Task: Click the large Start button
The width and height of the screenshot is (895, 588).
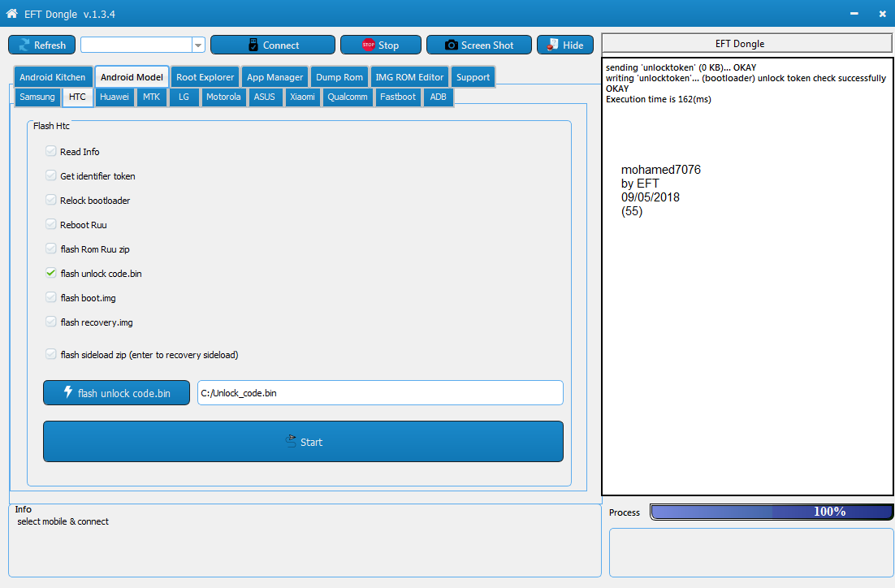Action: pyautogui.click(x=303, y=441)
